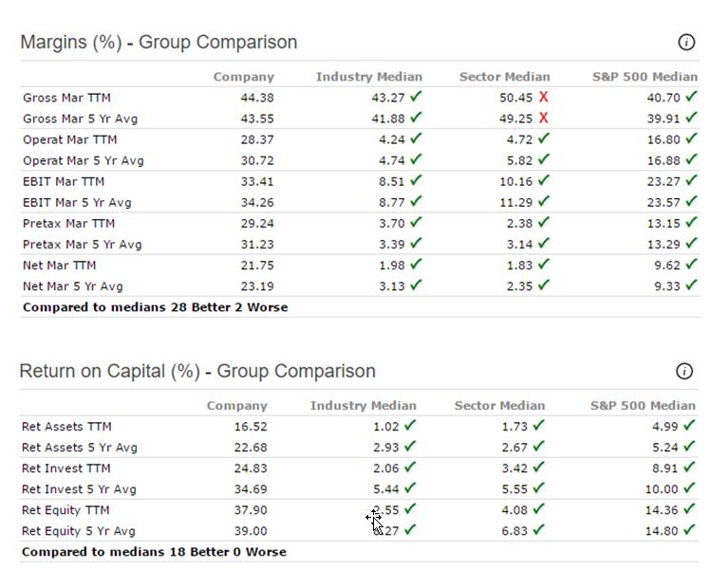Image resolution: width=728 pixels, height=569 pixels.
Task: Click green check next to S&P 500 Median 40.70
Action: [691, 97]
